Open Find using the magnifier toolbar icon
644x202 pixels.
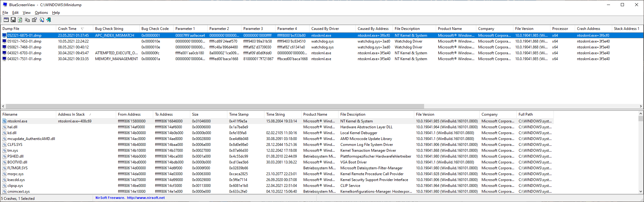coord(41,20)
